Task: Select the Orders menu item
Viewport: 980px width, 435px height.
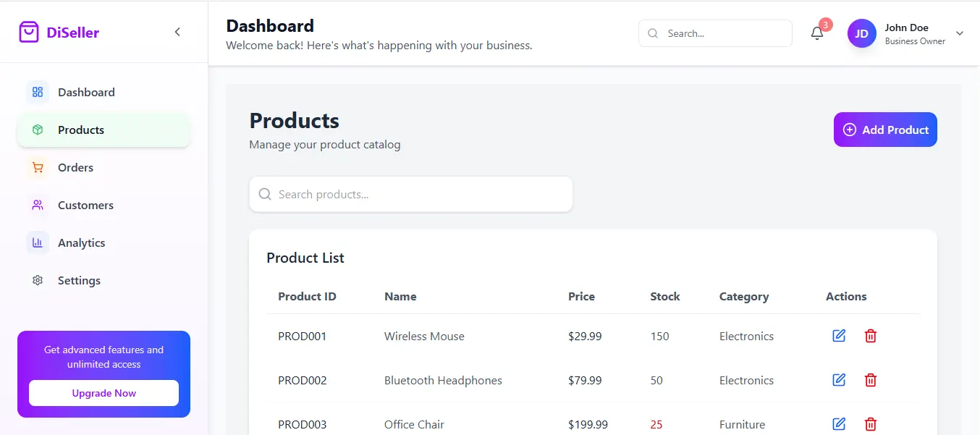Action: [75, 167]
